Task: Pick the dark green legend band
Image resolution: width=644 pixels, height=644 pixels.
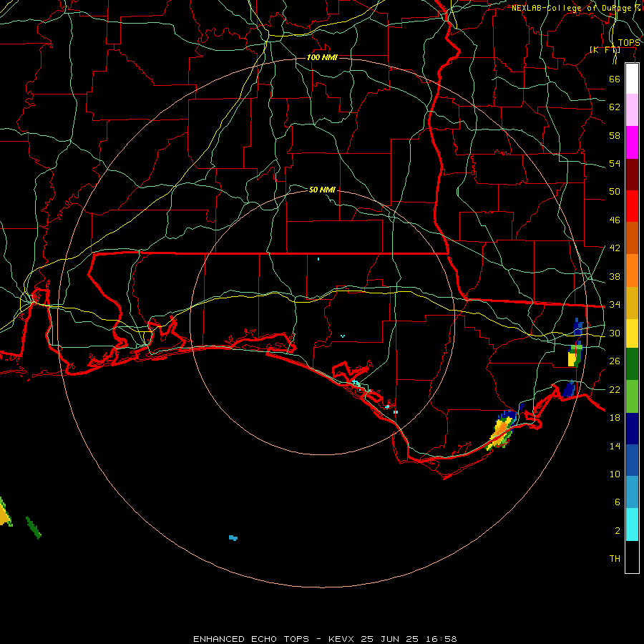Action: click(x=632, y=364)
